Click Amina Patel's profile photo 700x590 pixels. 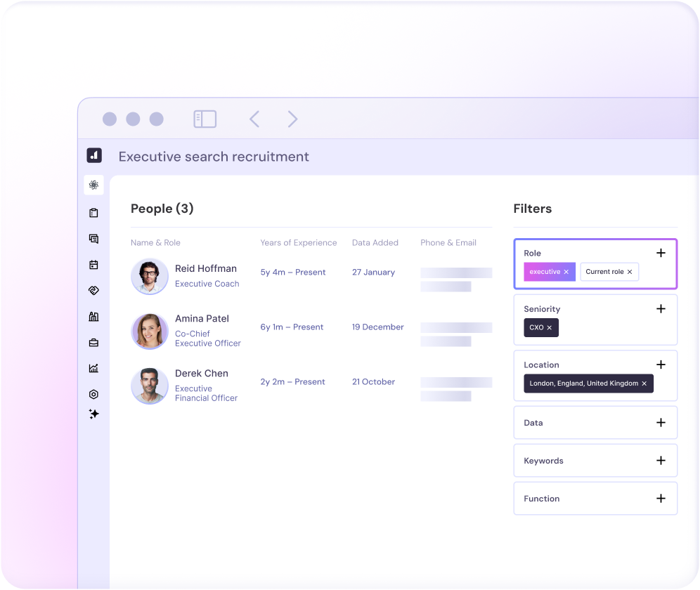point(150,332)
